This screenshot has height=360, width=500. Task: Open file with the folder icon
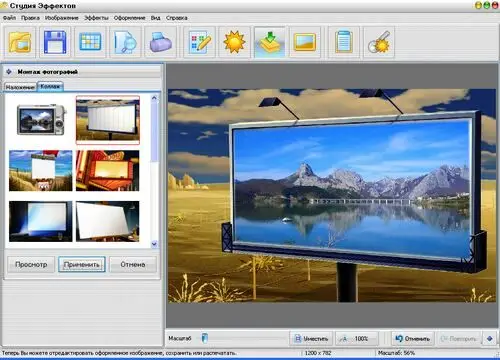click(20, 42)
